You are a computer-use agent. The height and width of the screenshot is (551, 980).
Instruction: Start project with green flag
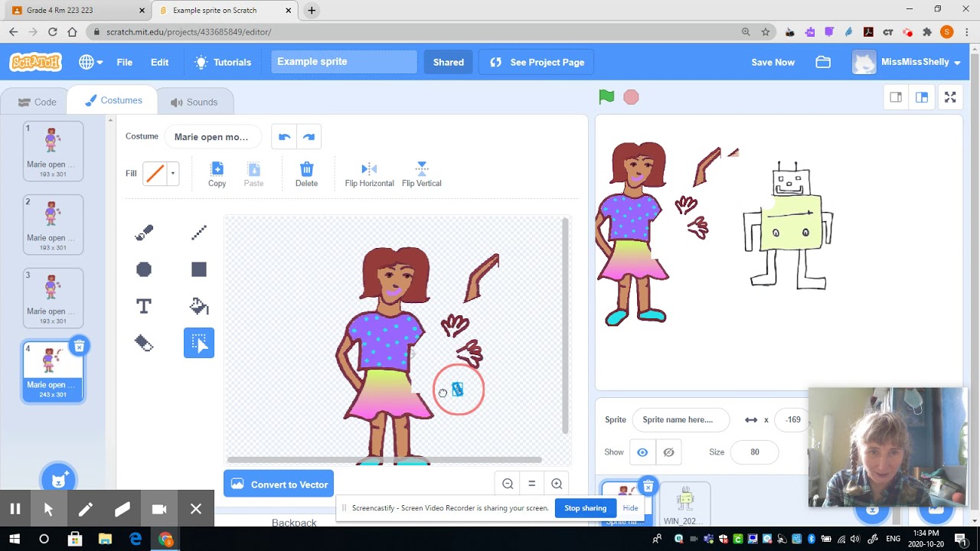tap(606, 97)
